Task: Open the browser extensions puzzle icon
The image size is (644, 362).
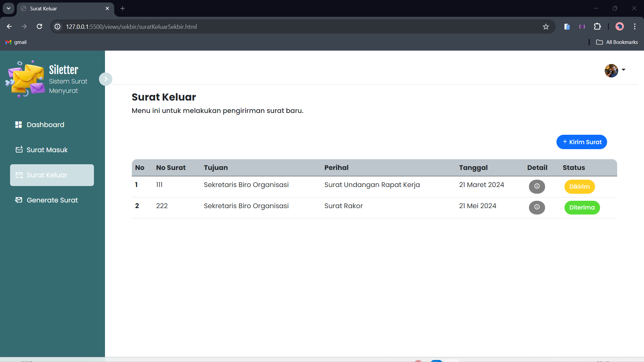Action: pyautogui.click(x=597, y=26)
